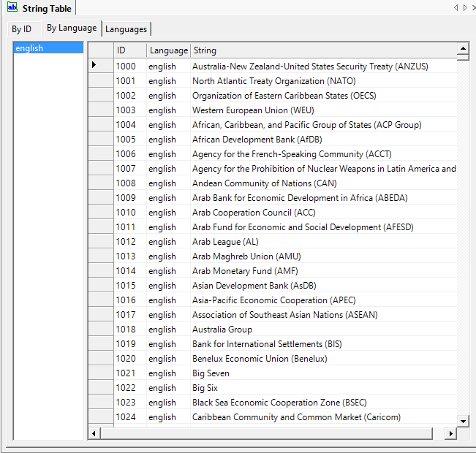Click the String Table document icon
The width and height of the screenshot is (476, 453).
[x=12, y=7]
